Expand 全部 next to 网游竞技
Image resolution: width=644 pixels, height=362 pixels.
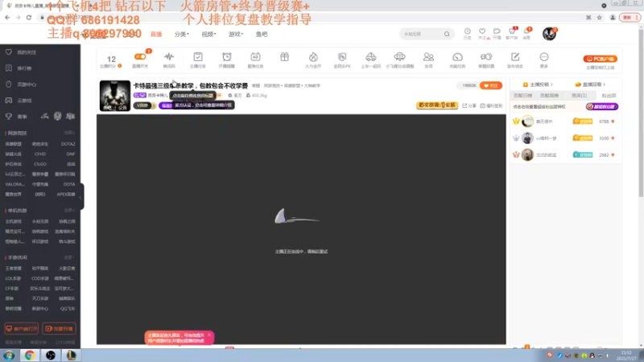pyautogui.click(x=69, y=133)
